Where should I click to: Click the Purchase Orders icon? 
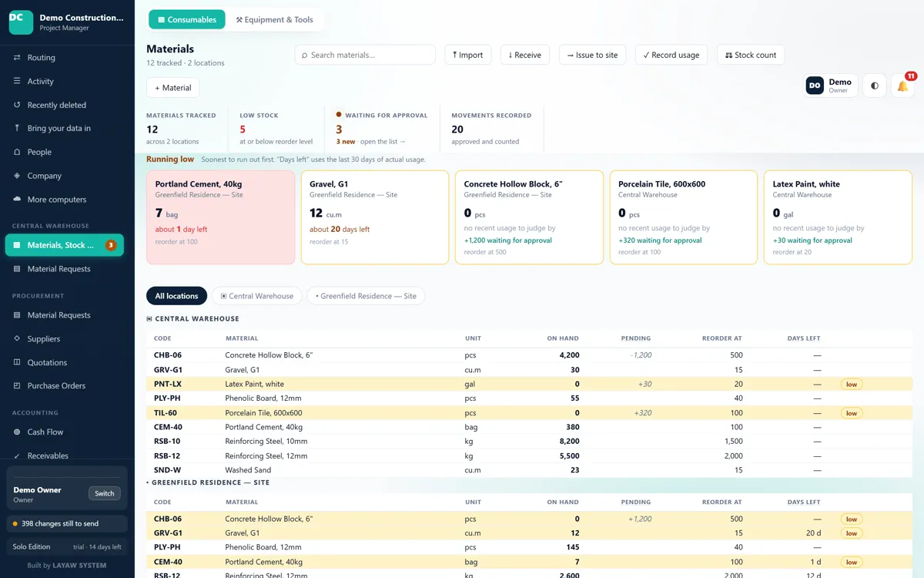point(17,385)
